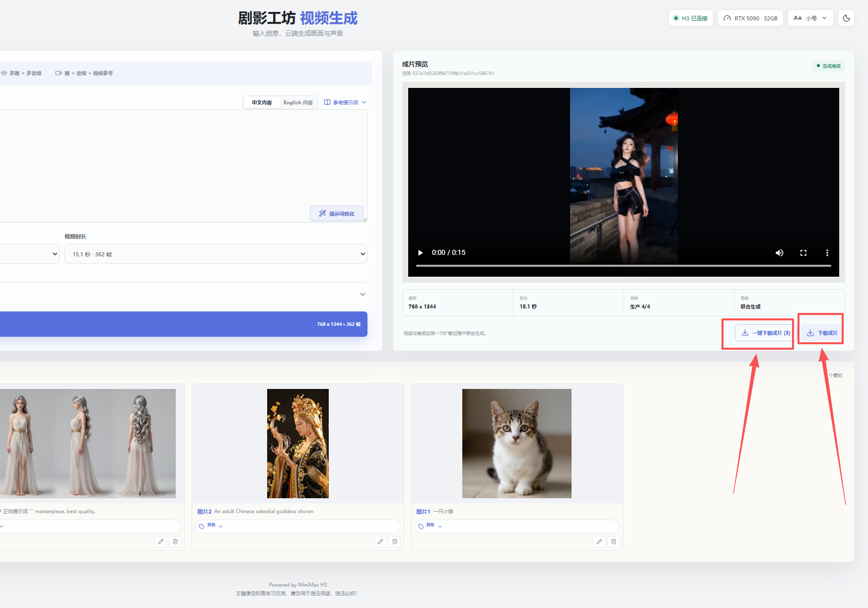Image resolution: width=868 pixels, height=608 pixels.
Task: Click the download icon in 下载成片
Action: click(810, 333)
